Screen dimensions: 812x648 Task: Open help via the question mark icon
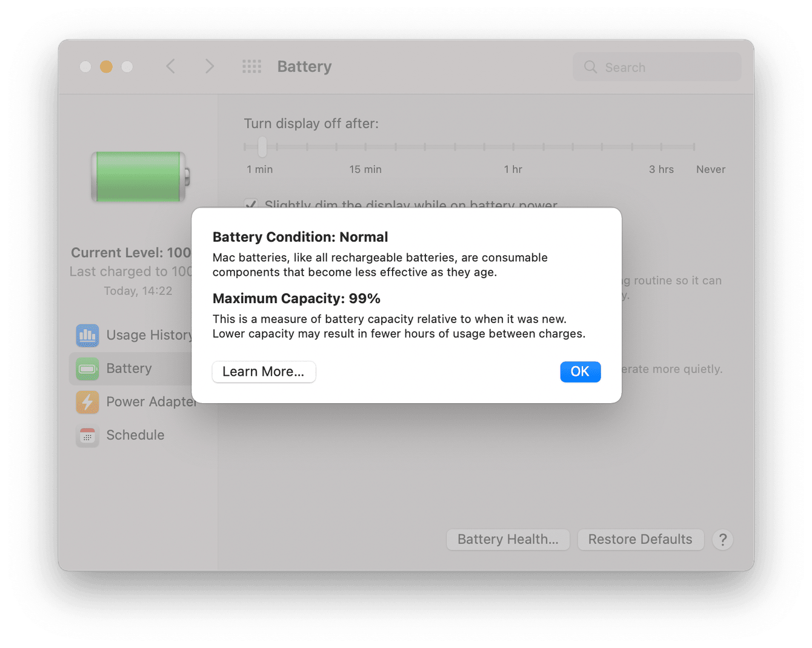pos(722,539)
